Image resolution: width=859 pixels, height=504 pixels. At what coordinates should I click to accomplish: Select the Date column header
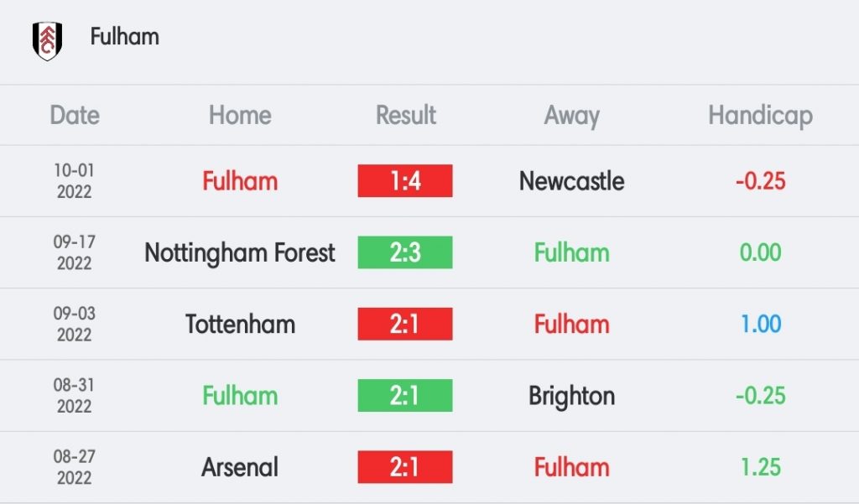75,115
